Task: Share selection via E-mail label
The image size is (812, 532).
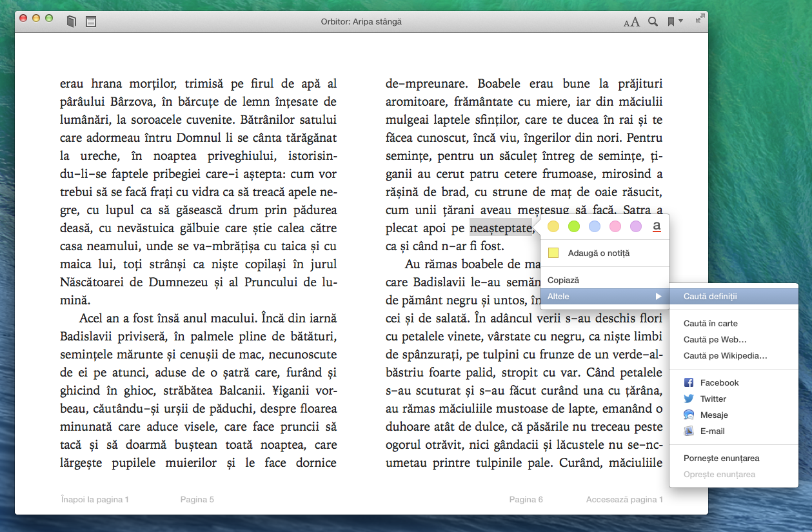Action: (x=713, y=431)
